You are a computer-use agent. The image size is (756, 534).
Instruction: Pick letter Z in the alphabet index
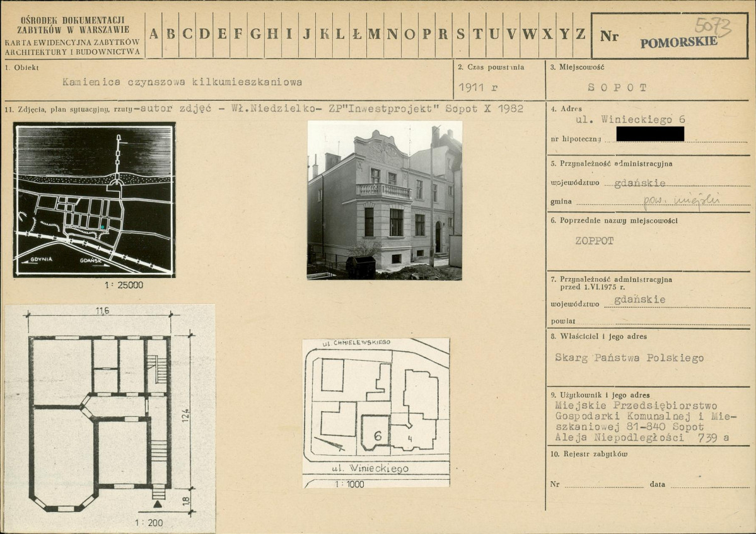(581, 35)
